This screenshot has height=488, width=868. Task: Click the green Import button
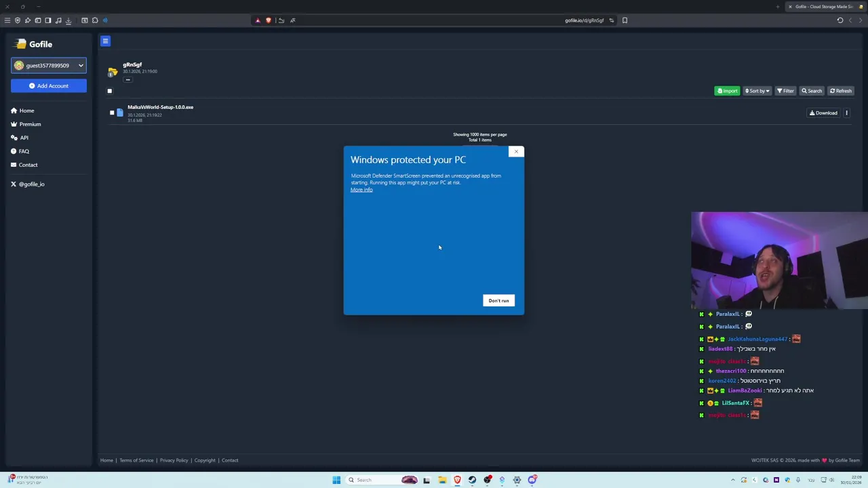[727, 91]
